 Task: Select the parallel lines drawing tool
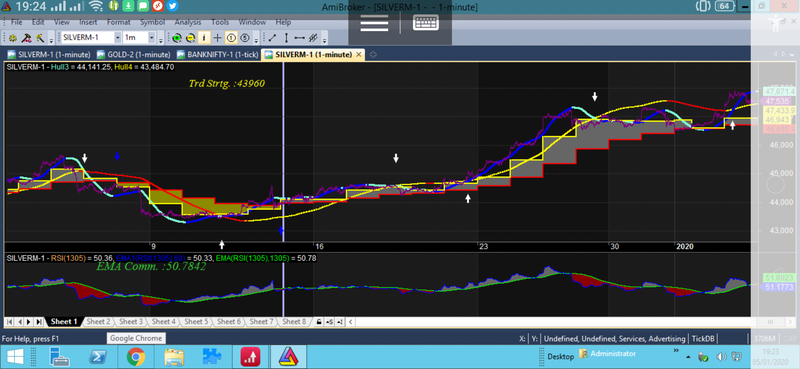(313, 38)
